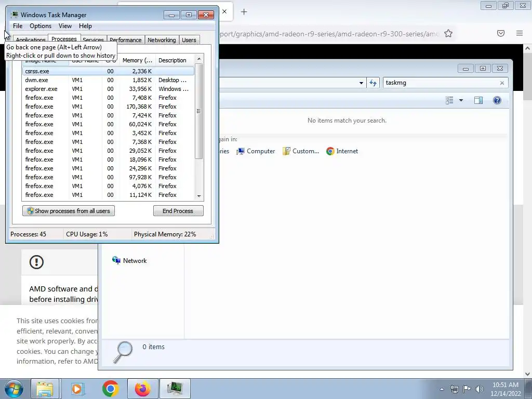Change the Explorer view icon

click(x=449, y=100)
